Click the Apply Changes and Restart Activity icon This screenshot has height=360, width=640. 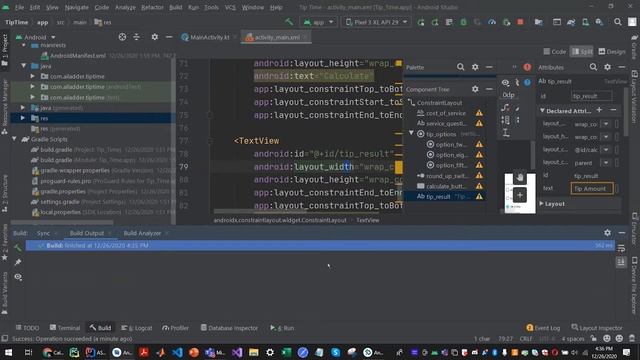[x=435, y=22]
